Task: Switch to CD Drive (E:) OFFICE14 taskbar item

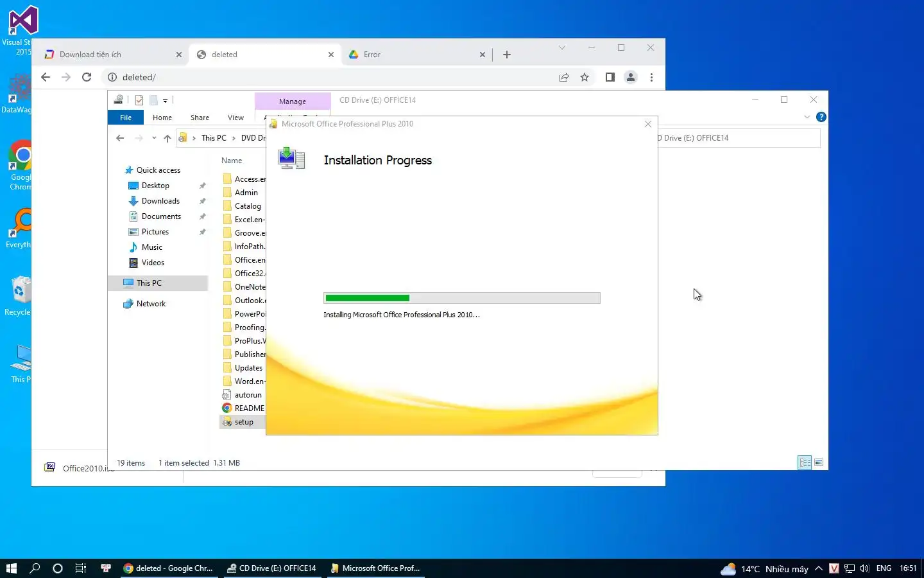Action: 272,568
